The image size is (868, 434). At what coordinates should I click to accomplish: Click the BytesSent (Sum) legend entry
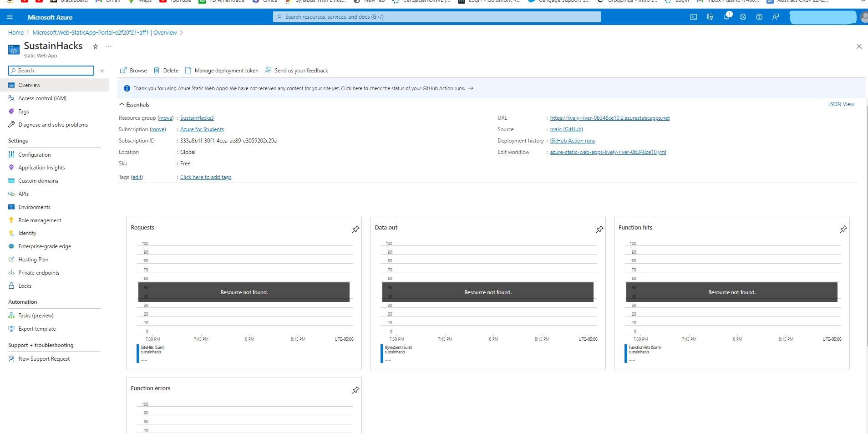tap(398, 347)
